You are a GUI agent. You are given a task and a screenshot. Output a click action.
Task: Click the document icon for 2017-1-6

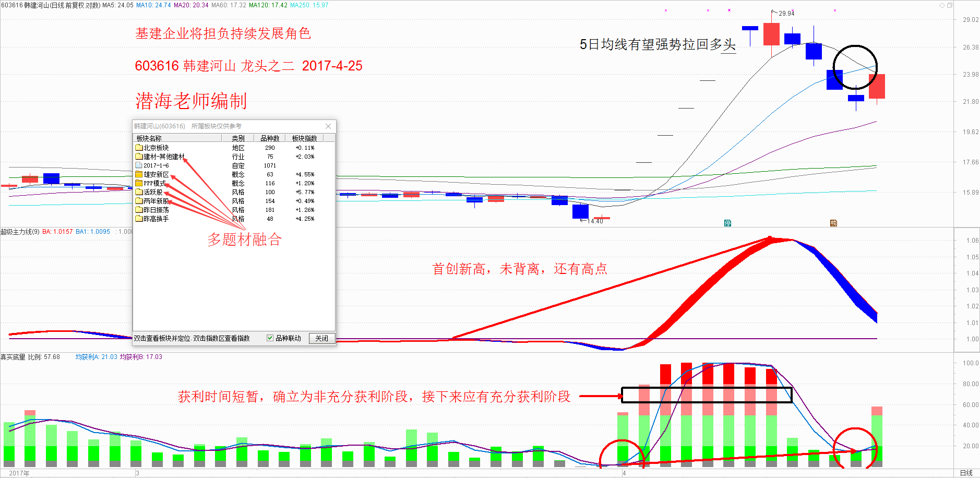[x=139, y=165]
